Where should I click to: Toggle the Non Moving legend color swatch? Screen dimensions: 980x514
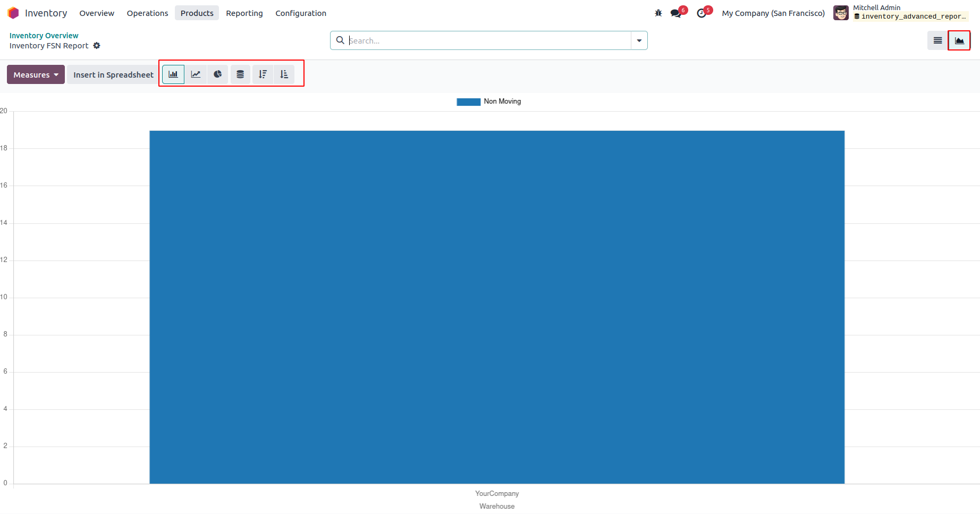pyautogui.click(x=468, y=102)
